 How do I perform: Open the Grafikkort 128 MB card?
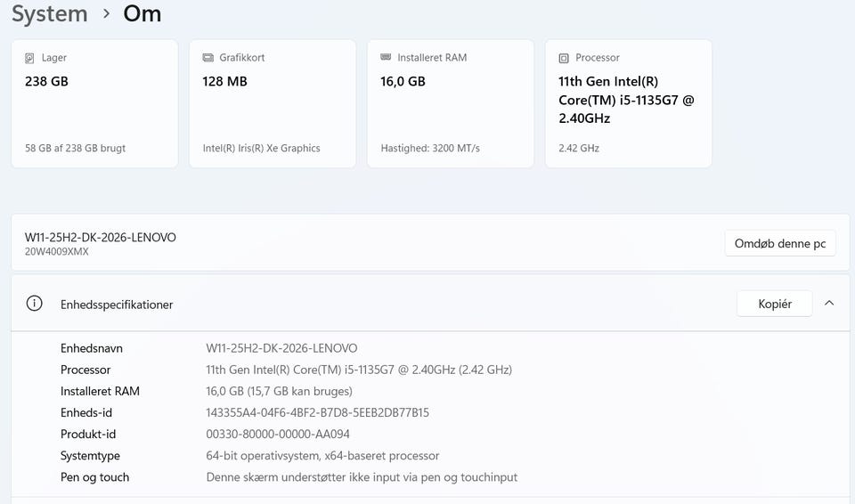point(273,103)
